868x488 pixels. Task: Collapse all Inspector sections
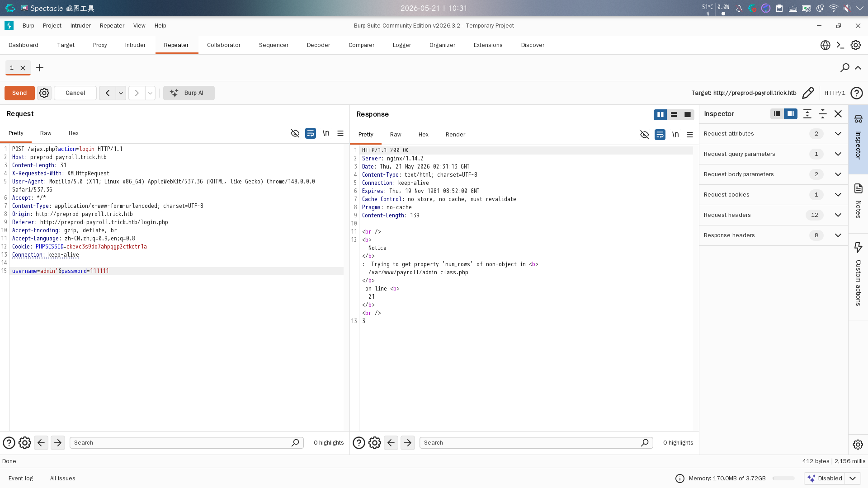[823, 114]
